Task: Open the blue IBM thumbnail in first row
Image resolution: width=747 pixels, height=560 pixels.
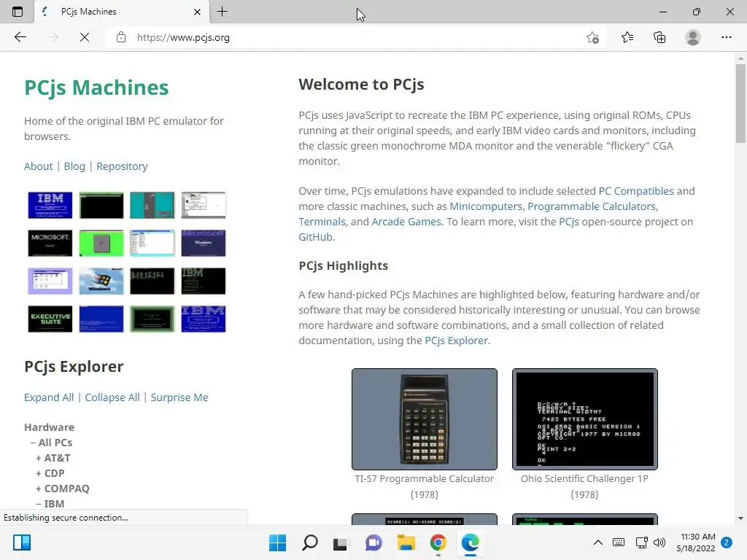Action: [50, 205]
